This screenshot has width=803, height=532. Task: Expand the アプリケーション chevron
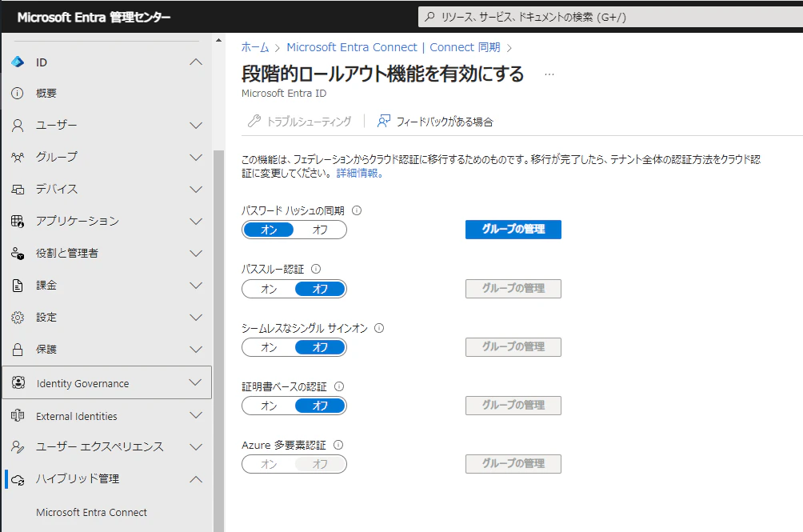pyautogui.click(x=196, y=221)
